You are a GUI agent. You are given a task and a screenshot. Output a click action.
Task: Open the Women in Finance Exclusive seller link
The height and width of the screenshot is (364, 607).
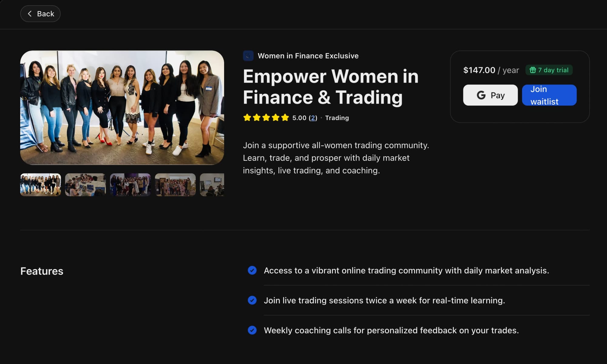[x=308, y=56]
